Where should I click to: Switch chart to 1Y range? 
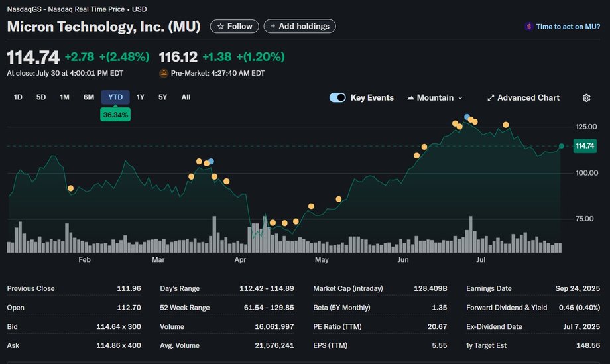click(x=141, y=97)
